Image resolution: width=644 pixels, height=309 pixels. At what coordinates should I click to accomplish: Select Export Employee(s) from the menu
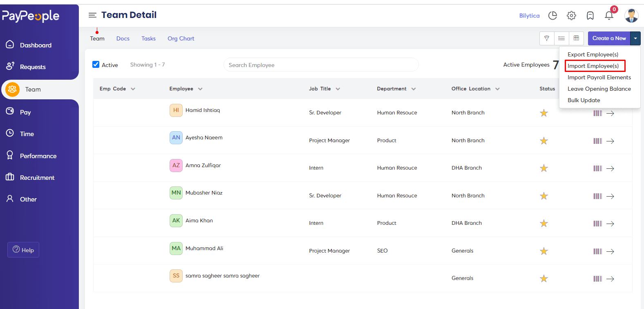pyautogui.click(x=593, y=54)
